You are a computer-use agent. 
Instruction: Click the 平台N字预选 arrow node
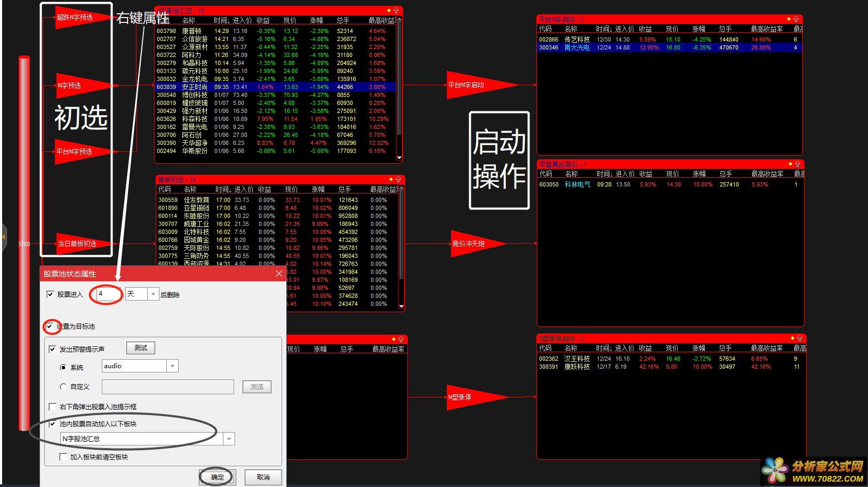tap(77, 152)
